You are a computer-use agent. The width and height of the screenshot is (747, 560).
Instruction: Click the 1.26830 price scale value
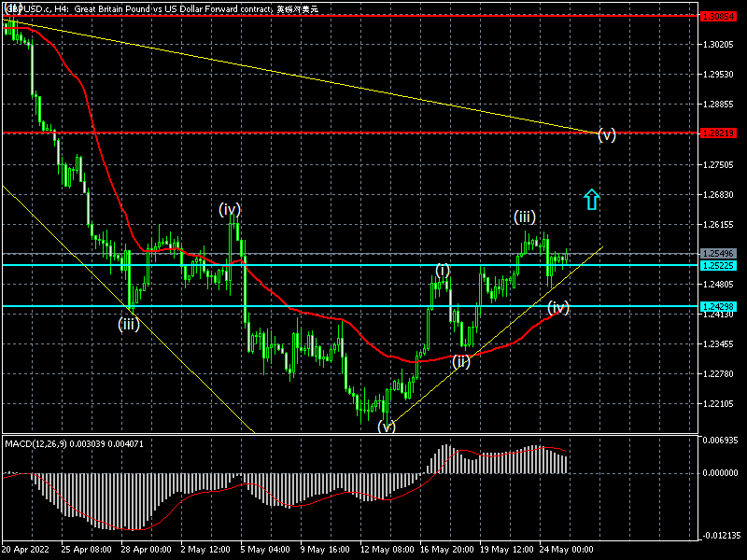(718, 194)
